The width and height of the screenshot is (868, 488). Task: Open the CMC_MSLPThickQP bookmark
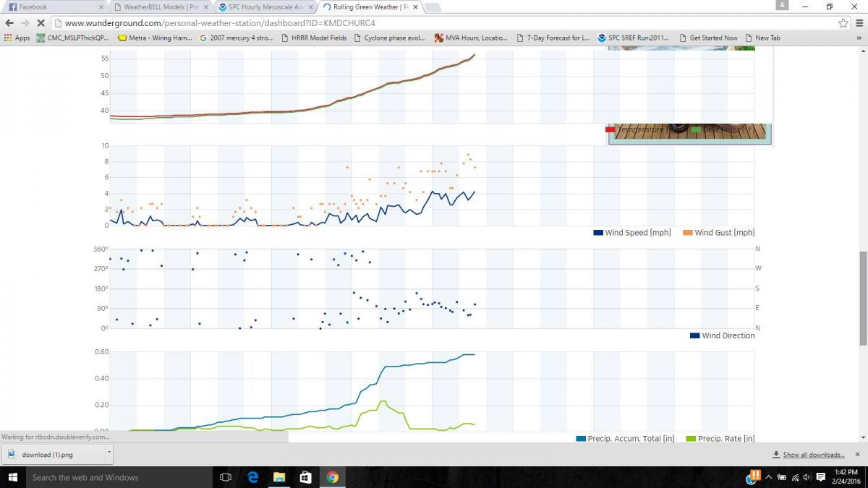click(72, 38)
